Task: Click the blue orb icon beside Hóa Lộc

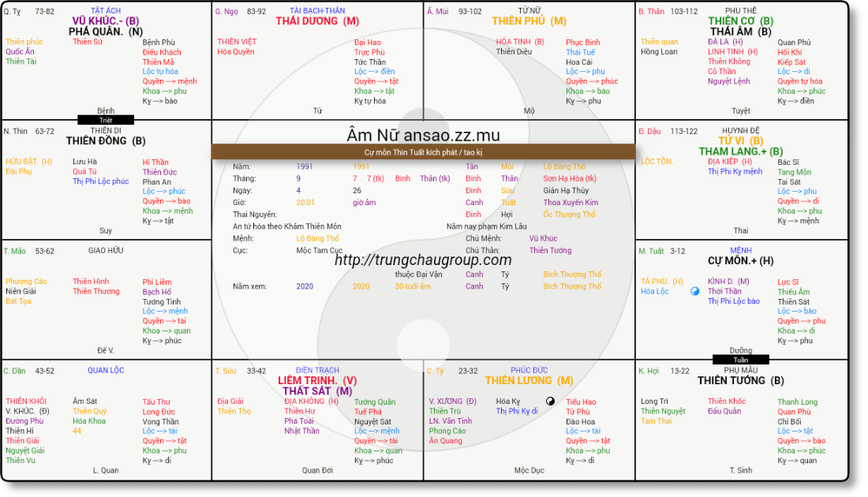Action: click(x=695, y=291)
